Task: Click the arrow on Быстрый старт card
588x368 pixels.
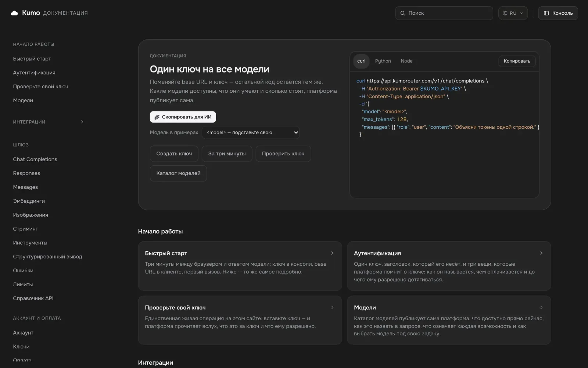Action: tap(332, 253)
